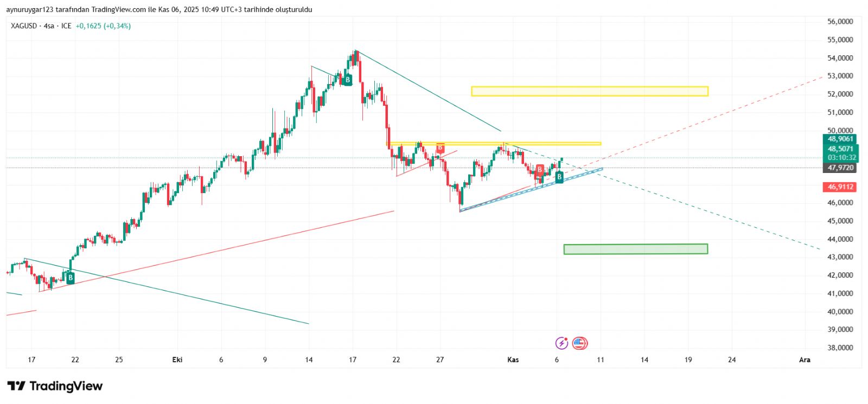The height and width of the screenshot is (404, 868).
Task: Click the dark 47,9720 price label
Action: [840, 168]
